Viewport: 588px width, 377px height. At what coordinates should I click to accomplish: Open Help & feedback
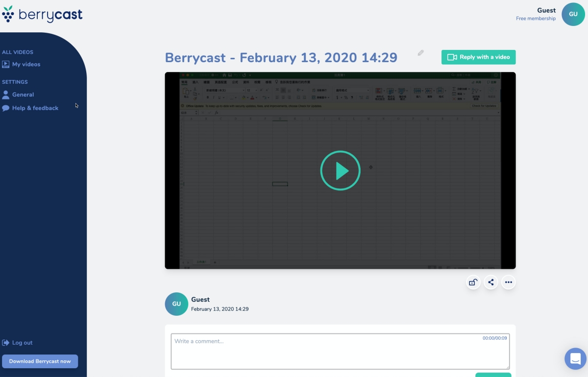pyautogui.click(x=30, y=108)
